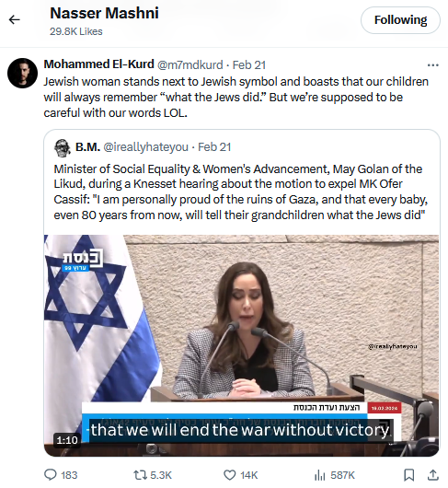This screenshot has height=488, width=448.
Task: Toggle the Following button
Action: point(400,20)
